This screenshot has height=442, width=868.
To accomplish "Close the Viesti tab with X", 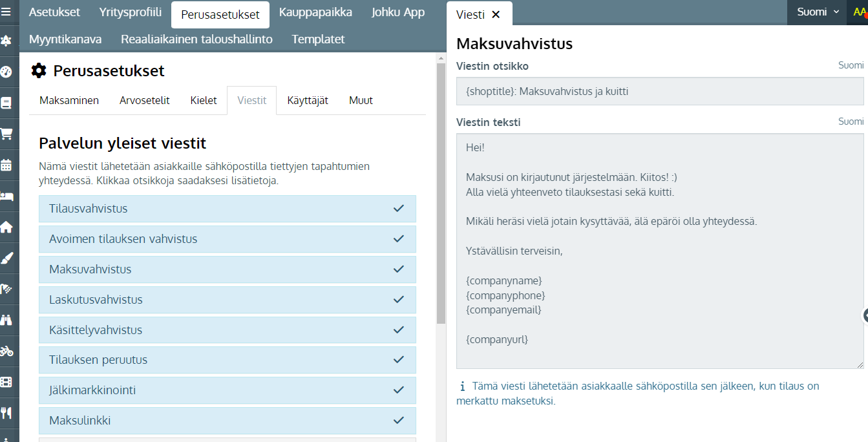I will (x=496, y=14).
